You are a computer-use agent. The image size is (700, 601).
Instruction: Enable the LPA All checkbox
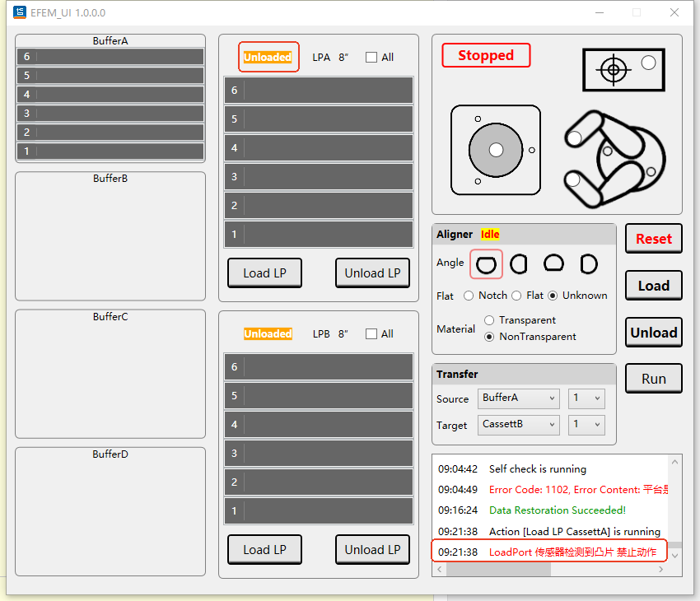(x=371, y=57)
